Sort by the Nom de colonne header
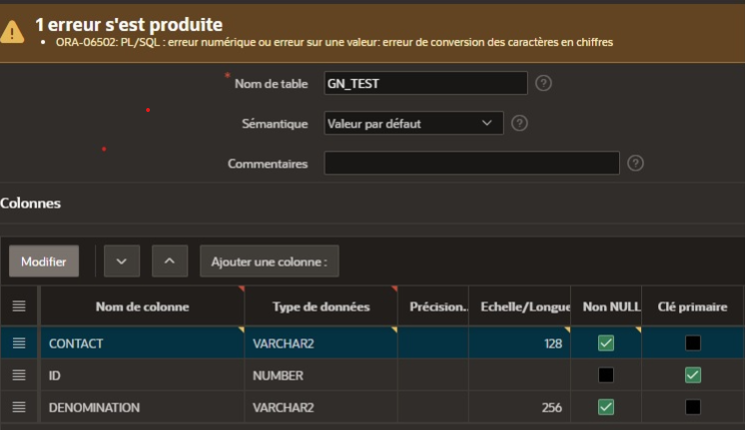 (x=142, y=306)
